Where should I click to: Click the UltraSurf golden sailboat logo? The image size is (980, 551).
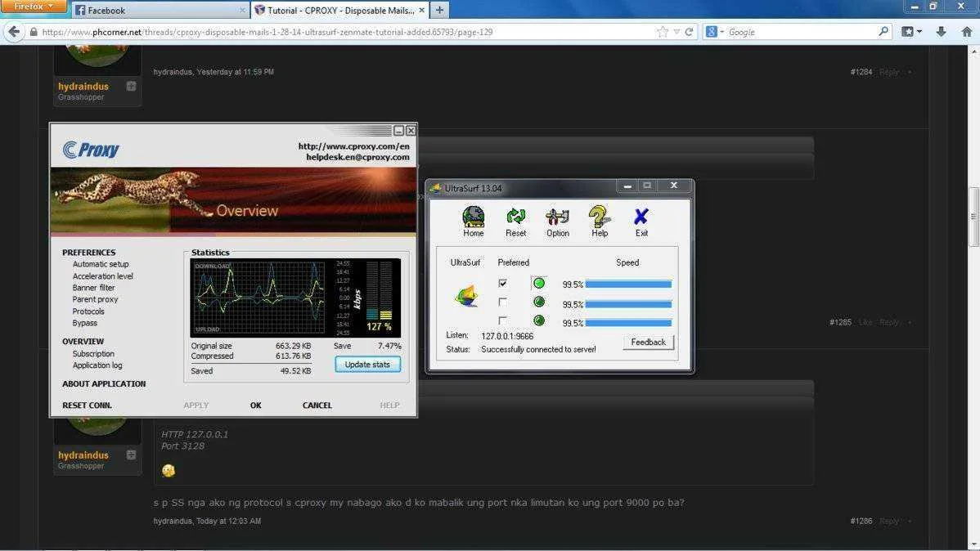coord(466,295)
